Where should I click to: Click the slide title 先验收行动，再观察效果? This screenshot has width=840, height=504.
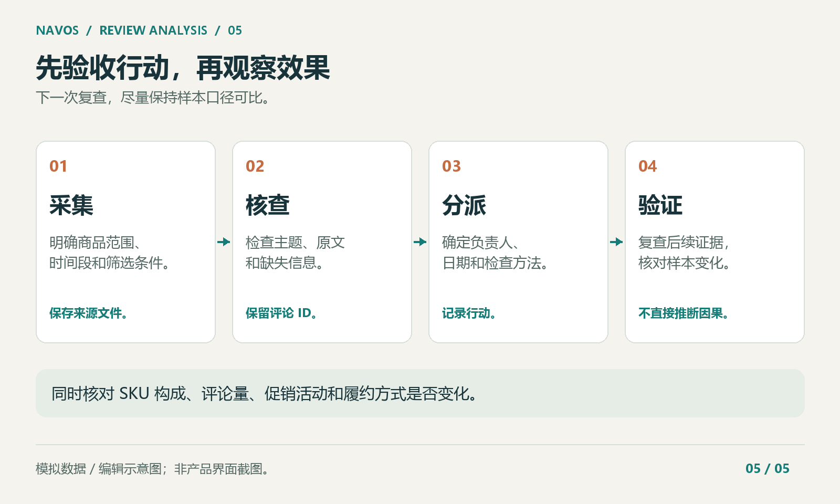183,68
